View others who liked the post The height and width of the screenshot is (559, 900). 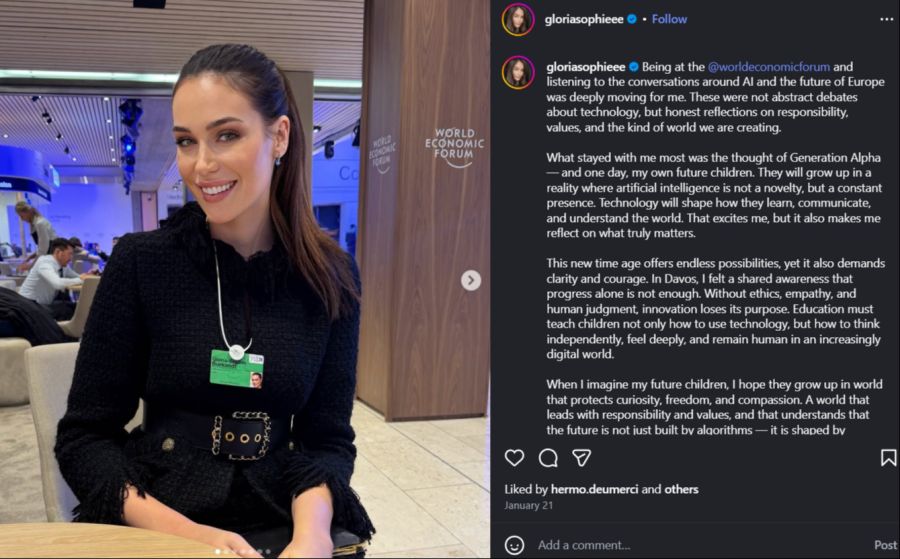pos(681,489)
